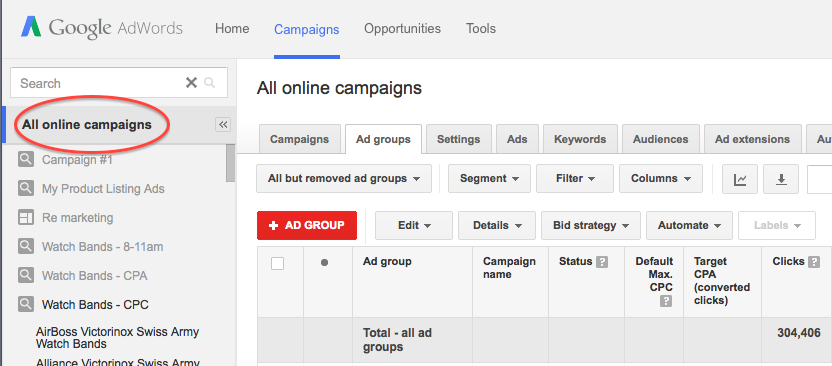Open Watch Bands - CPC campaign
This screenshot has width=832, height=366.
[x=95, y=305]
